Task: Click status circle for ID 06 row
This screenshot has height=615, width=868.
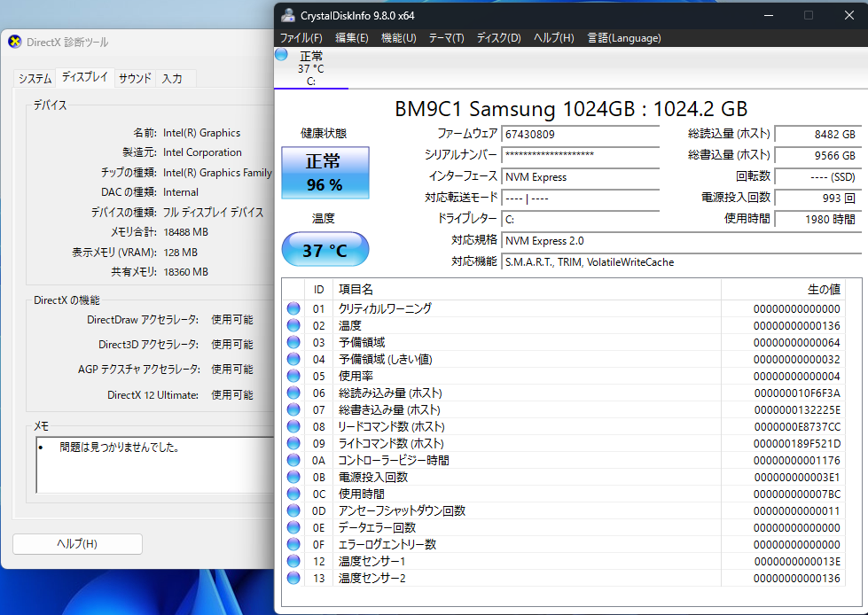Action: (x=293, y=393)
